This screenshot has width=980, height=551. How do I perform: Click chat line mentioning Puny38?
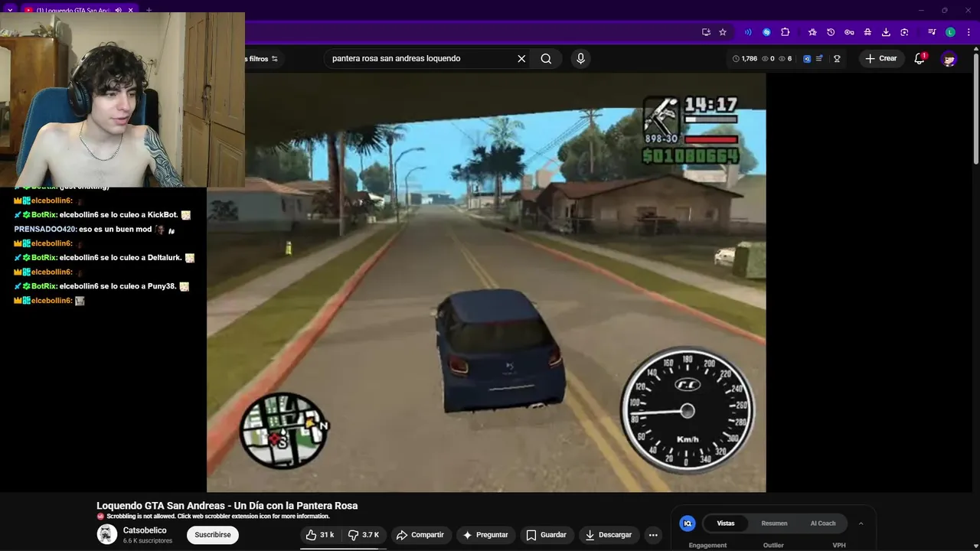tap(101, 286)
